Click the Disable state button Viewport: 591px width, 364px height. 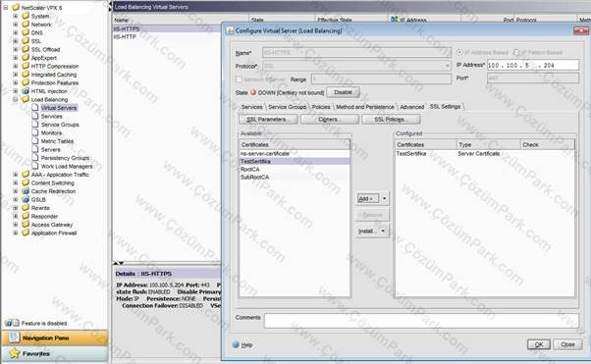[343, 92]
